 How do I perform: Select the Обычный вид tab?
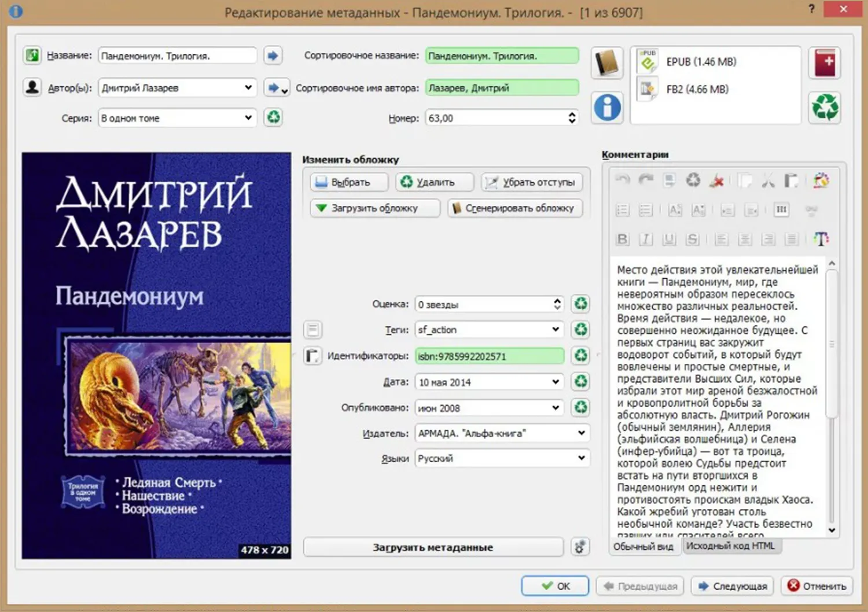[x=643, y=547]
